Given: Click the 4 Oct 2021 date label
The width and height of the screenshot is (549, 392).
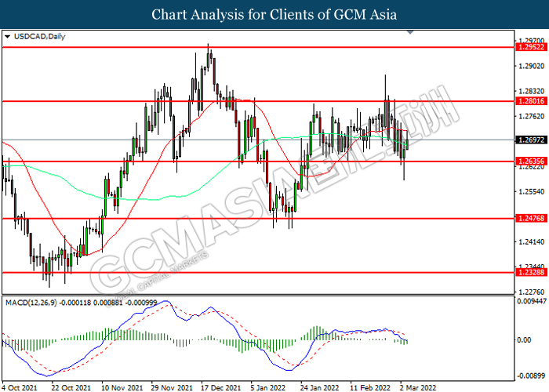Looking at the screenshot, I should coord(20,387).
